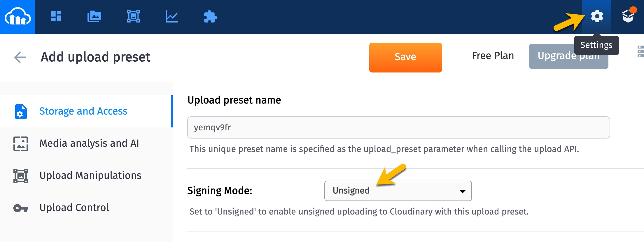Open the Transformations icon in navbar

point(133,16)
